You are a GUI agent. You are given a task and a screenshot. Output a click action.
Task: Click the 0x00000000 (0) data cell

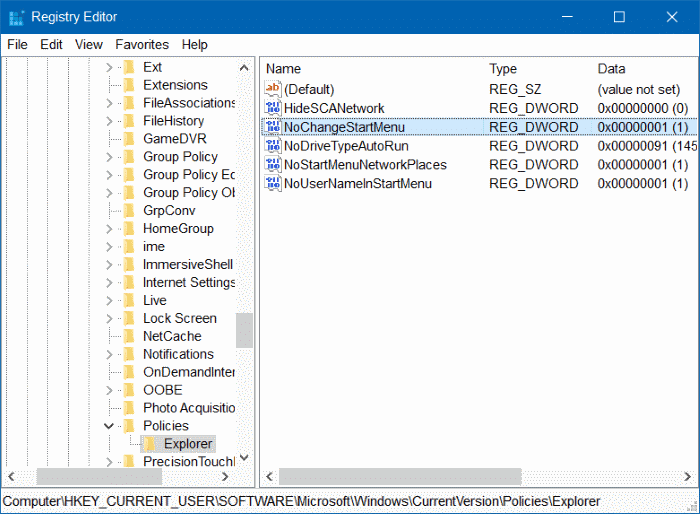pos(642,108)
